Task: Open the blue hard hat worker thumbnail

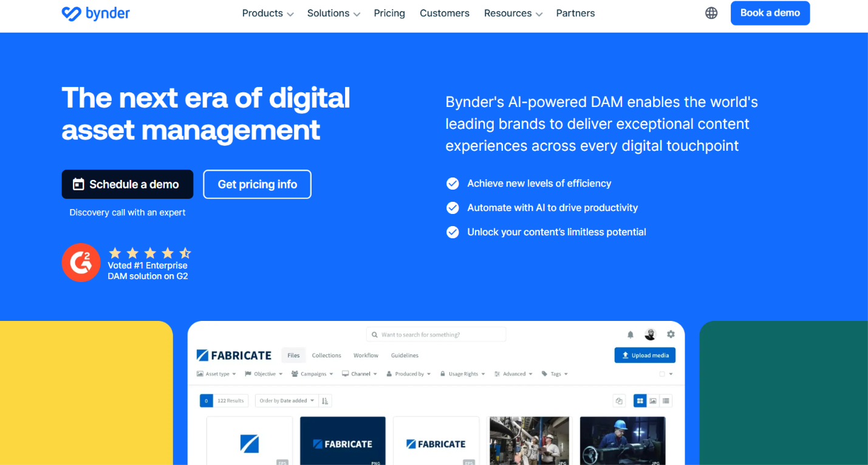Action: pos(623,441)
